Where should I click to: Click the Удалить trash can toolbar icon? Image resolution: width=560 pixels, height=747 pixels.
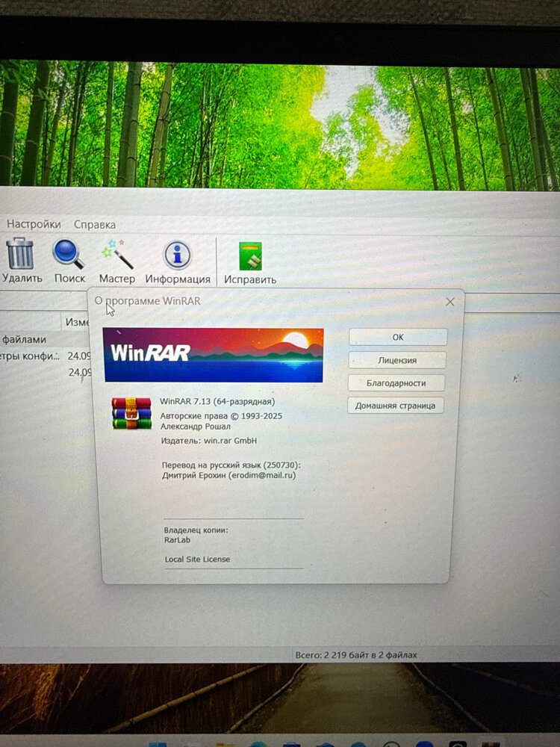click(x=20, y=253)
